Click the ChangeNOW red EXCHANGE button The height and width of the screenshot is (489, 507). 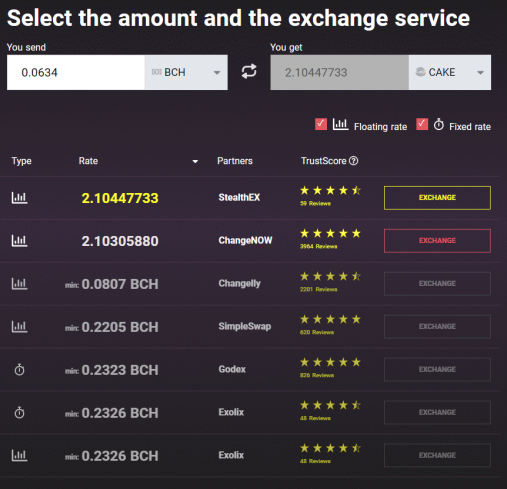(437, 241)
